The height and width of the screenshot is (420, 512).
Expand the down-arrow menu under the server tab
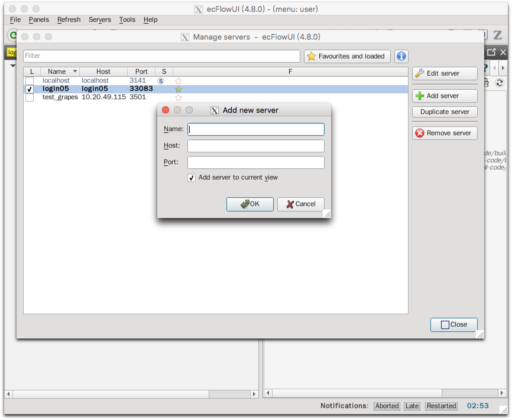coord(13,65)
